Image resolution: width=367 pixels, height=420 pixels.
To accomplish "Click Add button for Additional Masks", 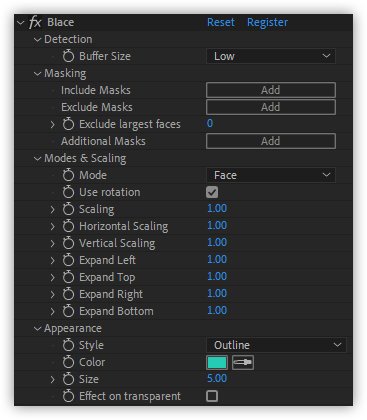I will click(x=271, y=141).
